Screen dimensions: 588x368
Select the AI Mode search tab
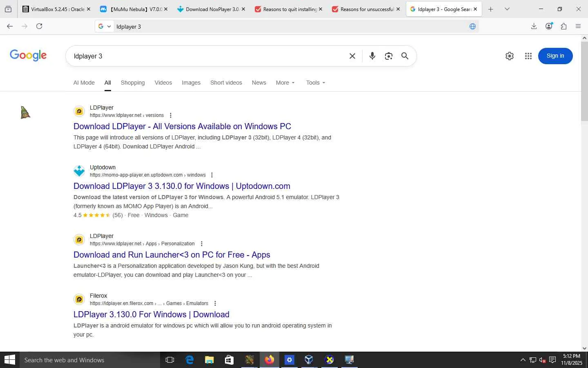84,83
